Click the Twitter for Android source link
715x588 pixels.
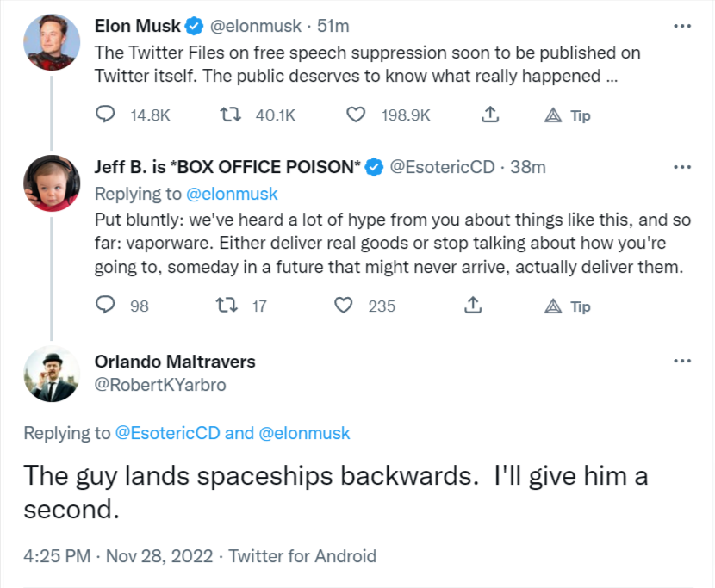[x=302, y=556]
